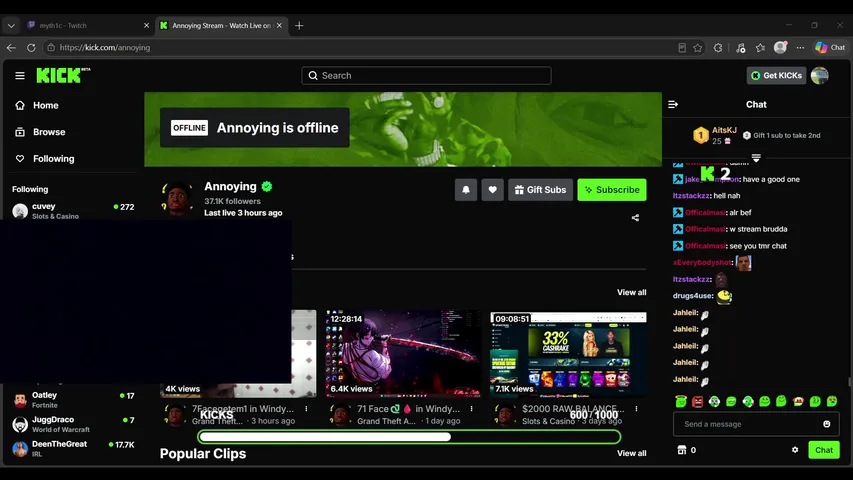Open the emote picker in message box
This screenshot has height=480, width=853.
pos(826,424)
